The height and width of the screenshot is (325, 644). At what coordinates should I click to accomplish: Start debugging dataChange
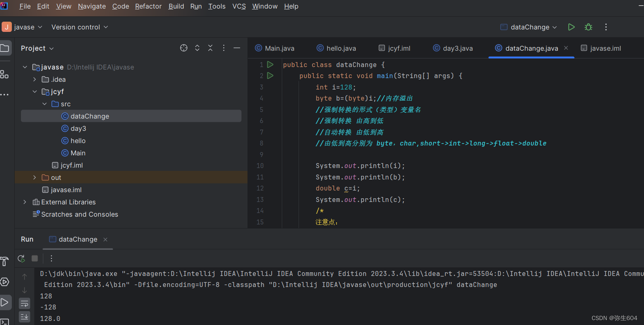588,27
